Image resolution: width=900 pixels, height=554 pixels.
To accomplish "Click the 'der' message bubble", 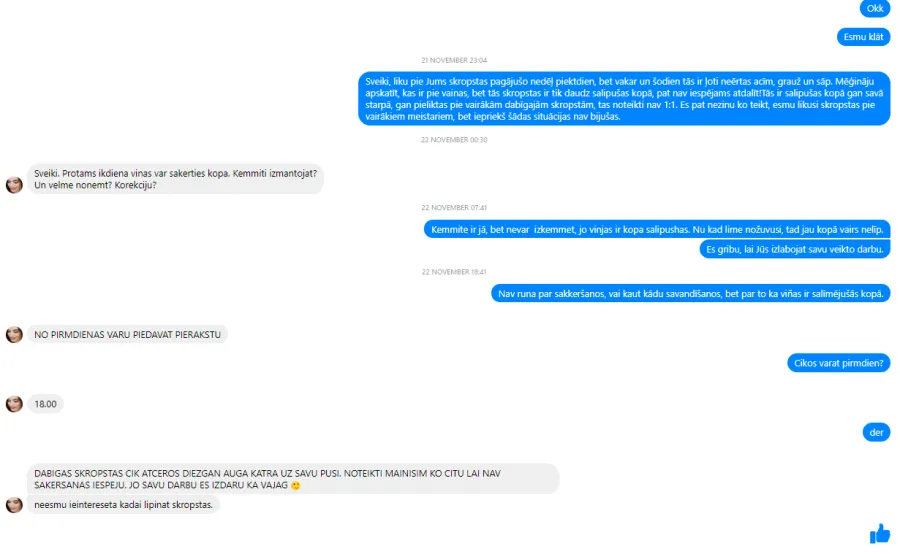I will (x=876, y=433).
